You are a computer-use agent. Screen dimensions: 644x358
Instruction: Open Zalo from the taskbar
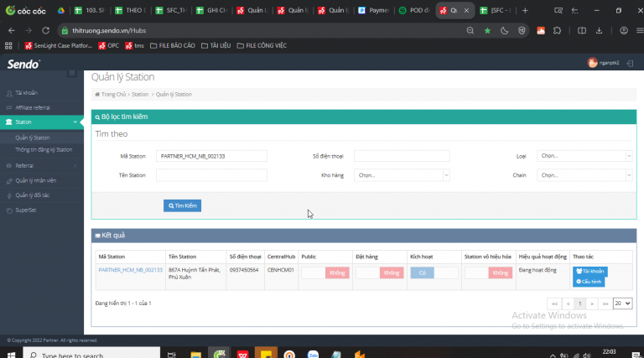point(313,355)
